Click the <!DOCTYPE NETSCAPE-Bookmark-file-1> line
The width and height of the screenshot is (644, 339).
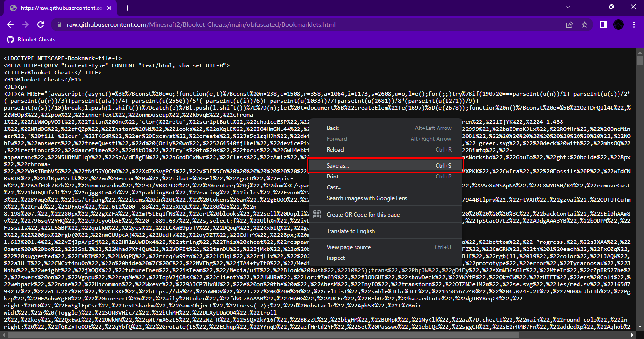(62, 58)
